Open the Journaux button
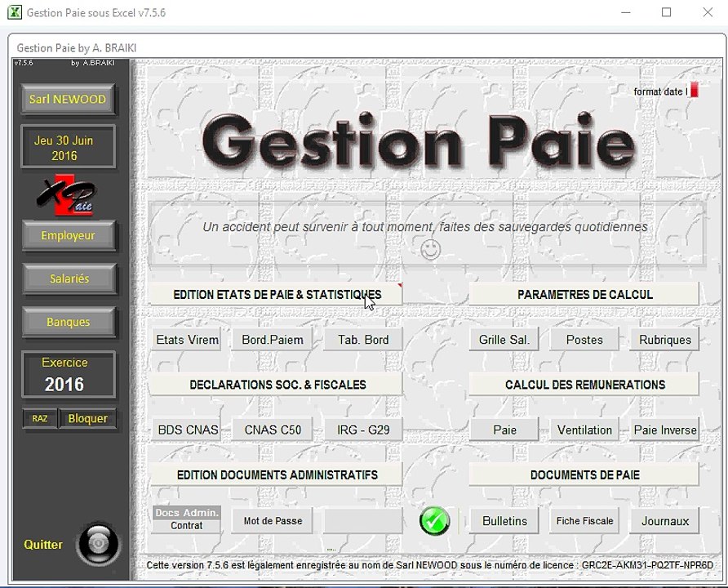The height and width of the screenshot is (588, 728). 665,521
